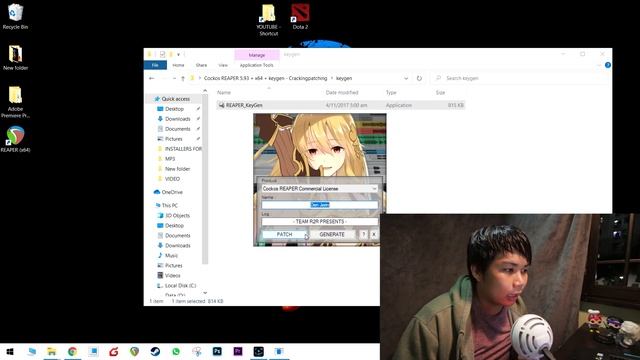Click the GENERATE button in the keygen
Image resolution: width=640 pixels, height=360 pixels.
(x=332, y=234)
